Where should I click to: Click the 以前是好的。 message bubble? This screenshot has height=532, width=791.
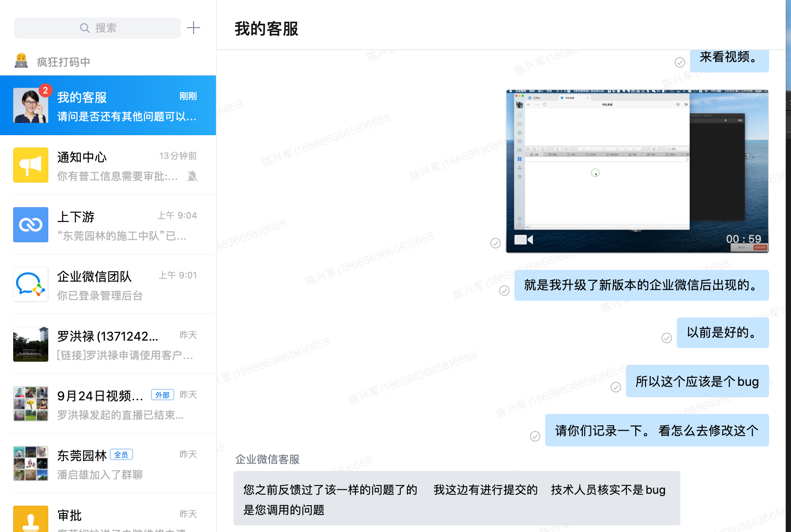point(723,333)
